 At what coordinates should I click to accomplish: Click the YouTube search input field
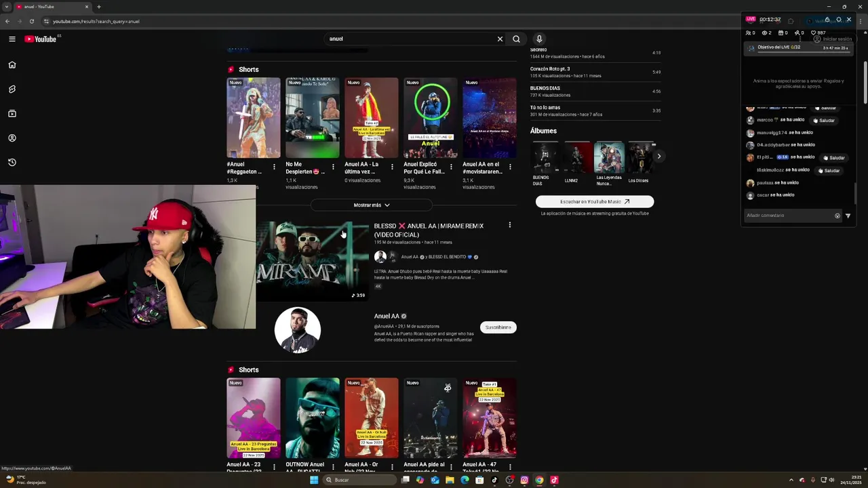click(410, 39)
